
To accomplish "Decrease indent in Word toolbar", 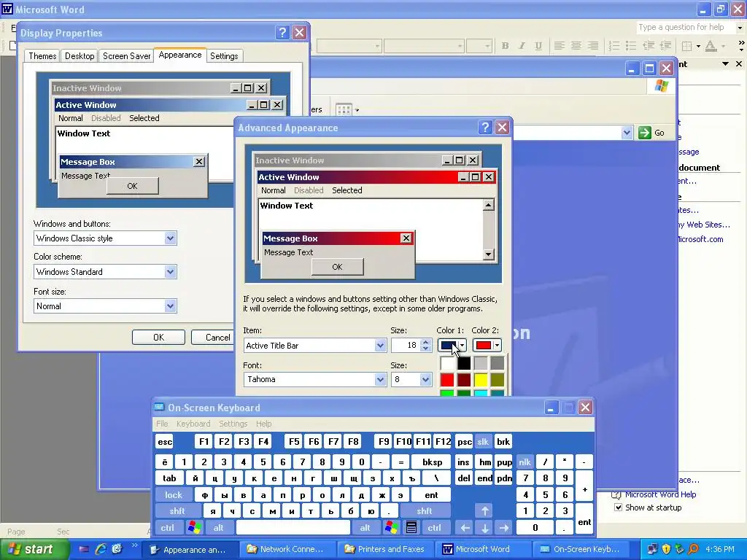I will pyautogui.click(x=649, y=46).
